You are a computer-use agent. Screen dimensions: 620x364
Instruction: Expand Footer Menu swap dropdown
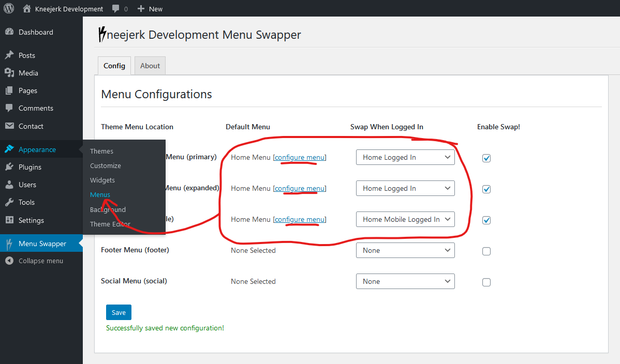pyautogui.click(x=405, y=250)
